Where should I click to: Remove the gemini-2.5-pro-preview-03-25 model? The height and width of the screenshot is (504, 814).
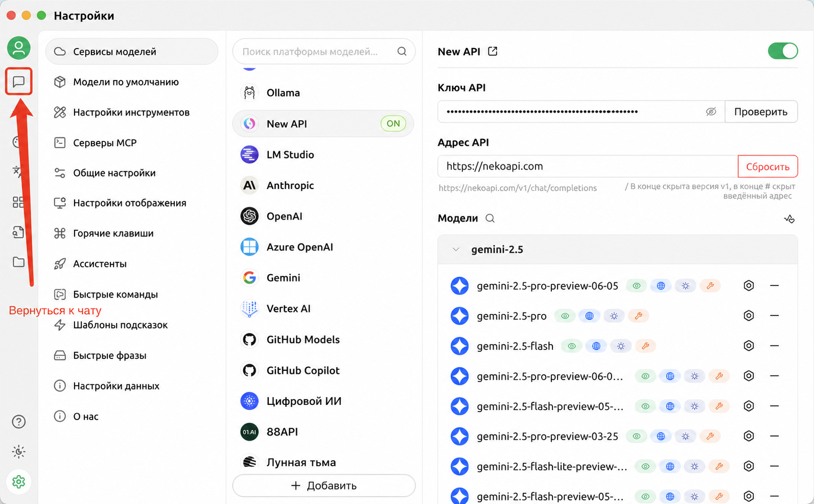[x=775, y=436]
